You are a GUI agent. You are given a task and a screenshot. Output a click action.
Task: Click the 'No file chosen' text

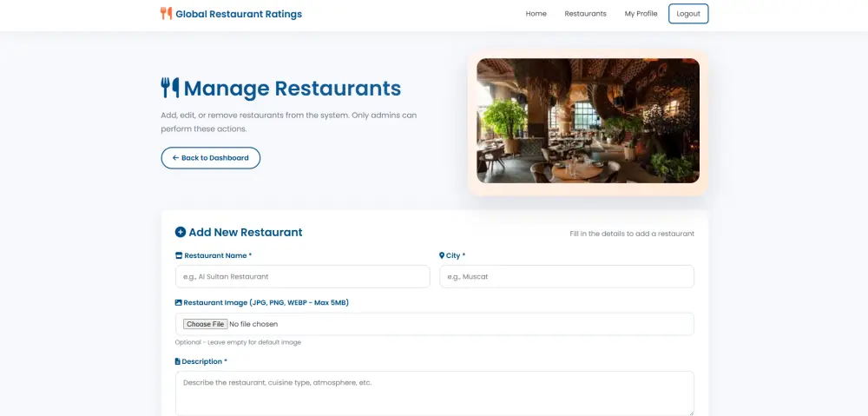253,324
